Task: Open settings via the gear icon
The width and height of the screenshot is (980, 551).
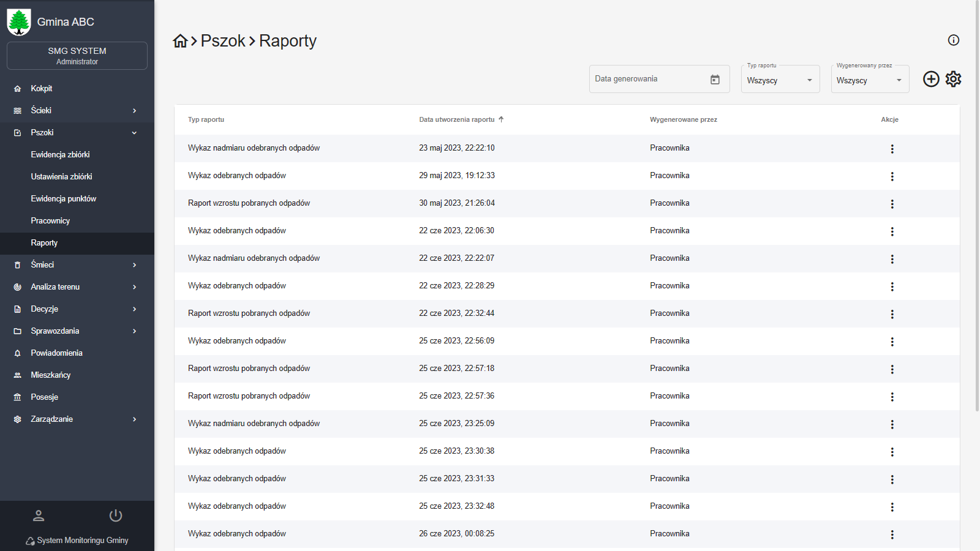Action: coord(953,79)
